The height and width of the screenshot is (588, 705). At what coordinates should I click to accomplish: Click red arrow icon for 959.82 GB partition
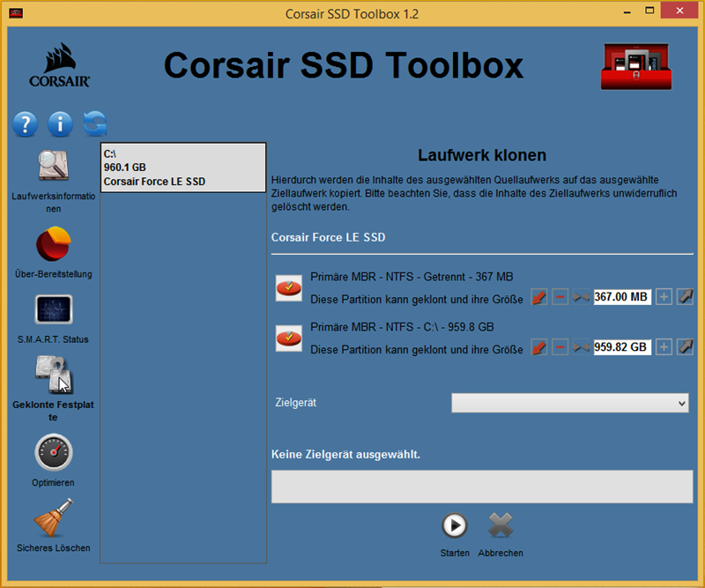(x=539, y=347)
